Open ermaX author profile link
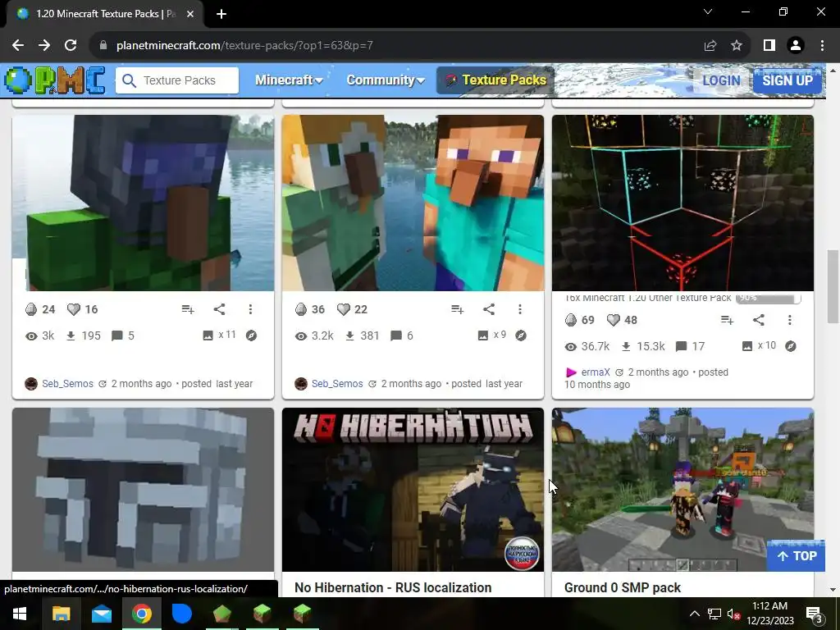The height and width of the screenshot is (630, 840). pyautogui.click(x=596, y=372)
